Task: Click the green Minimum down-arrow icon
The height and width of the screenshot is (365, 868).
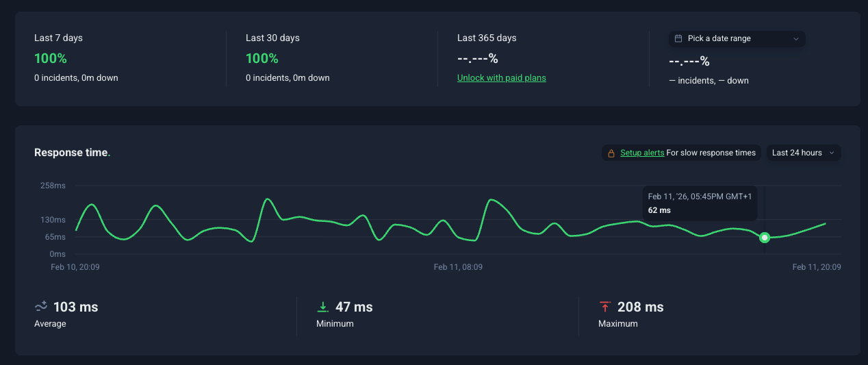Action: coord(323,307)
